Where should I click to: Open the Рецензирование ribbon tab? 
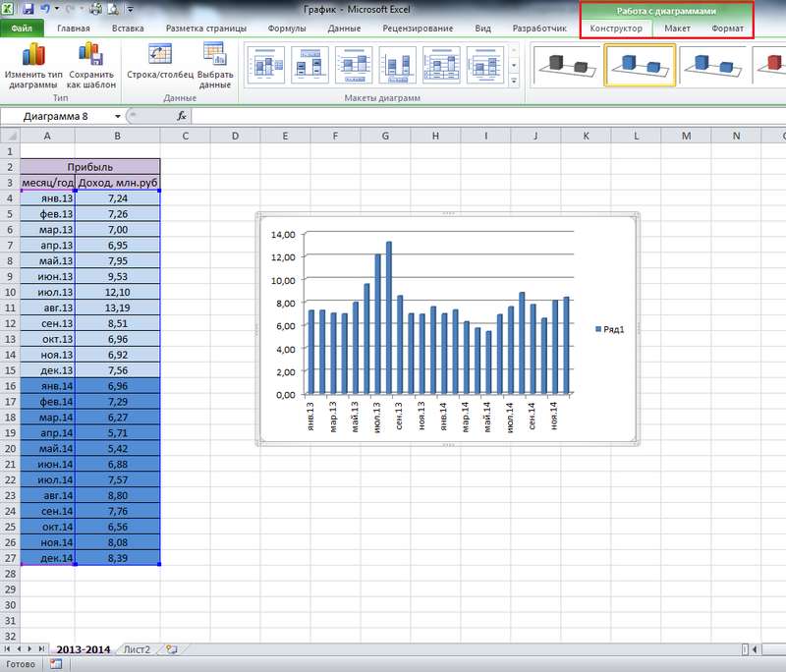point(418,28)
